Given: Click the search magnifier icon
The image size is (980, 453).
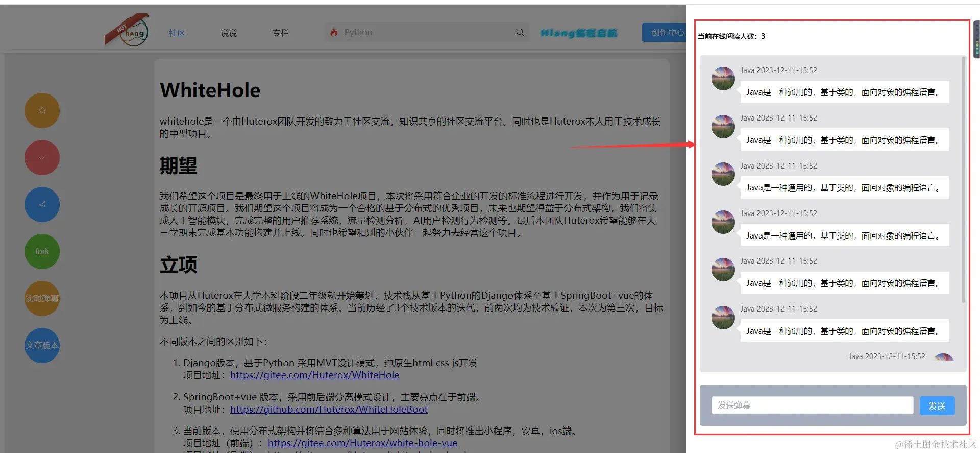Looking at the screenshot, I should point(520,32).
